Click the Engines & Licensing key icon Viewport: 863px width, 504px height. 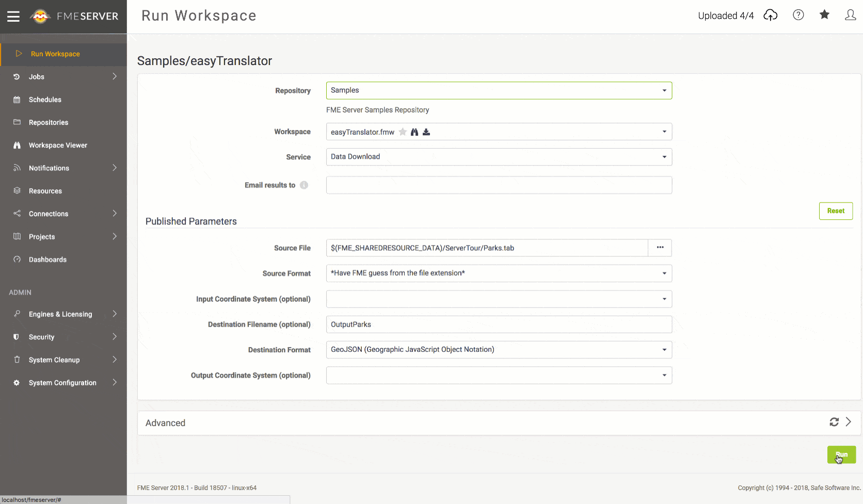click(17, 314)
